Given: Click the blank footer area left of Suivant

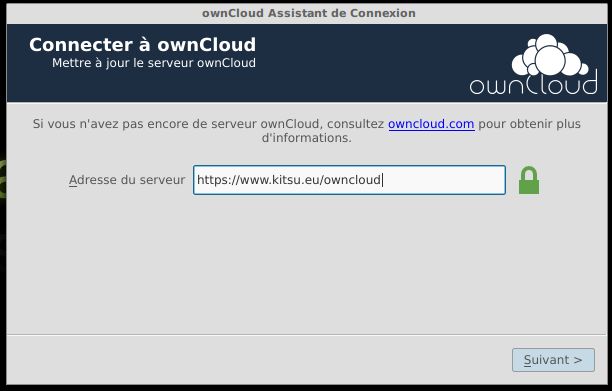Looking at the screenshot, I should point(258,360).
